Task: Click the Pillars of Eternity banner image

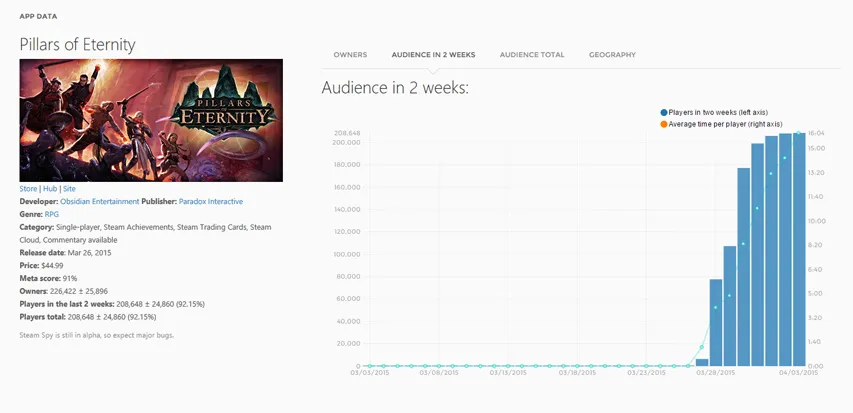Action: (x=151, y=120)
